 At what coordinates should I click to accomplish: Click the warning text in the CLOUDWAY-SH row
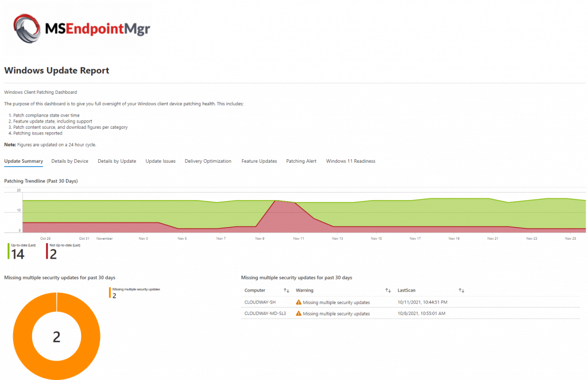coord(336,302)
